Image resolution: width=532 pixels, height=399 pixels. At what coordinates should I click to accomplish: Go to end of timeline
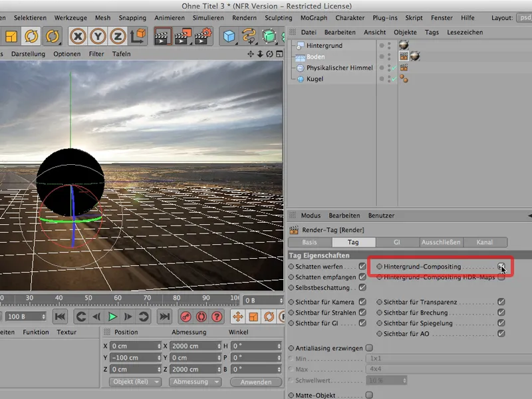164,317
